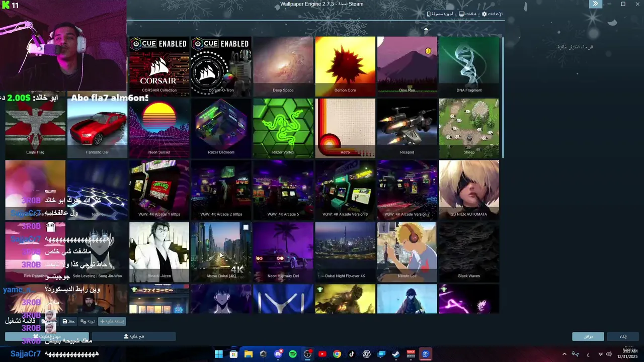Screen dimensions: 644x362
Task: Open the Displays monitor menu
Action: (467, 14)
